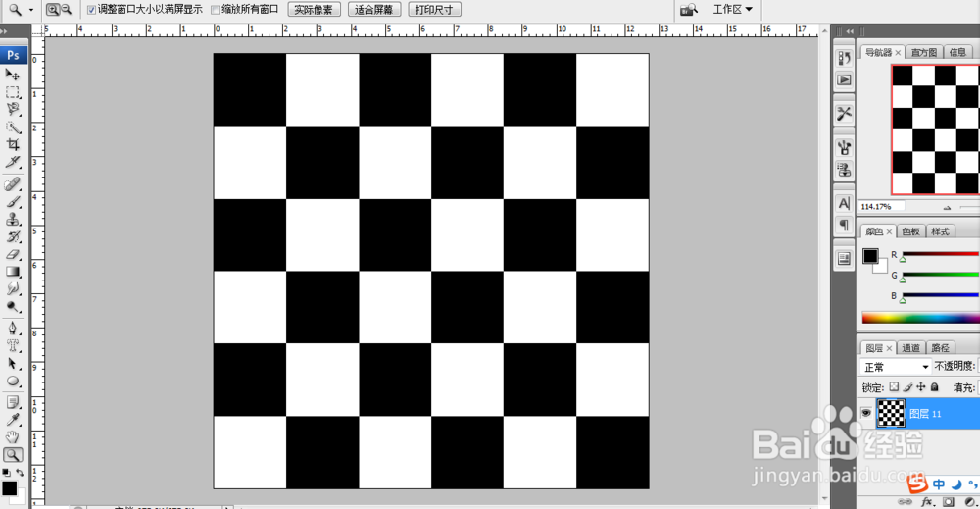This screenshot has height=509, width=980.
Task: Toggle lock position icon
Action: tap(920, 387)
